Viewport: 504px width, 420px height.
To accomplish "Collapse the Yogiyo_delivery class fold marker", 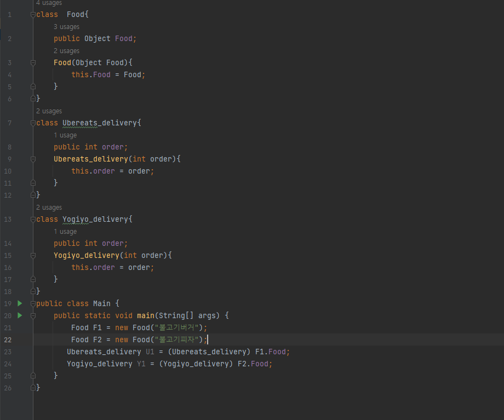I will coord(33,220).
